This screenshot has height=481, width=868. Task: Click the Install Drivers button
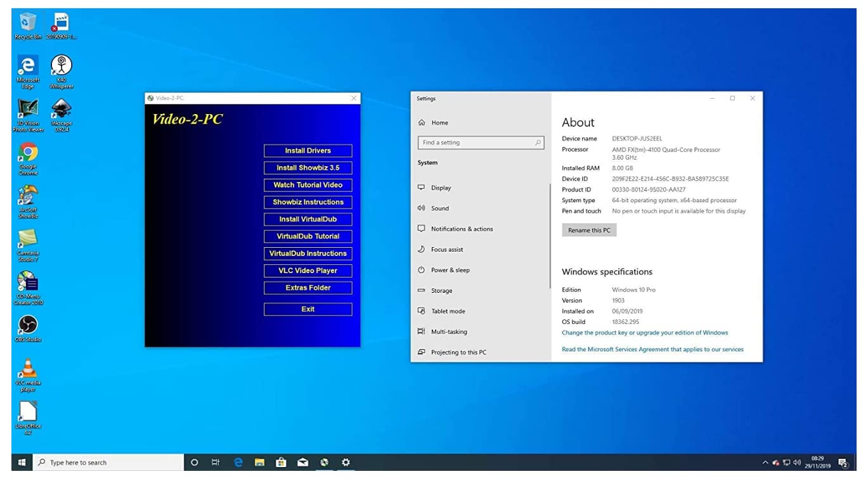(308, 151)
